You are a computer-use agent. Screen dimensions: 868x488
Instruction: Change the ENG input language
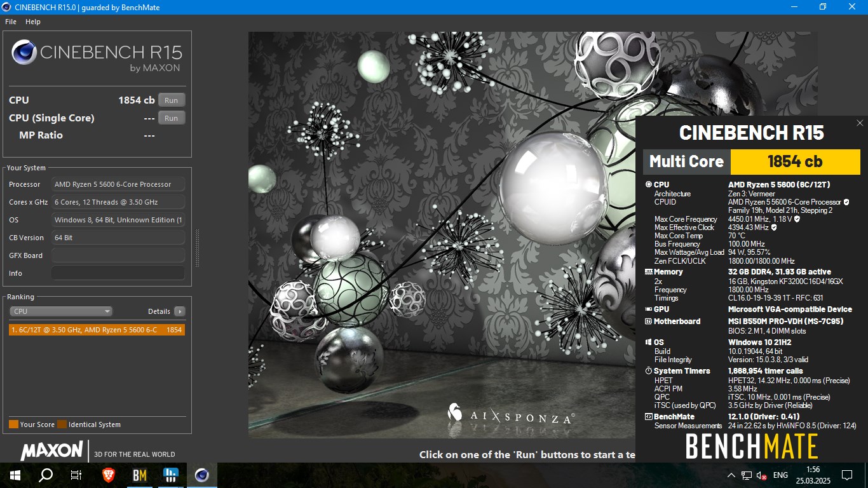tap(781, 475)
